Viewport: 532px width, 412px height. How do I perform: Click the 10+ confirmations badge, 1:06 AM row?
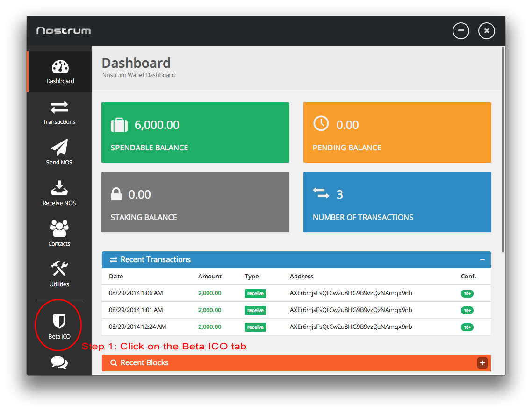tap(467, 294)
